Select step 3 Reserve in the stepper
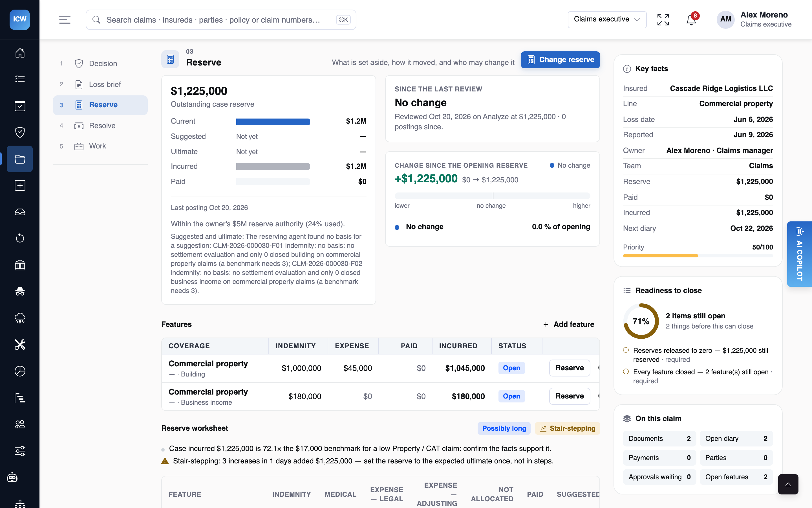Image resolution: width=812 pixels, height=508 pixels. (100, 105)
